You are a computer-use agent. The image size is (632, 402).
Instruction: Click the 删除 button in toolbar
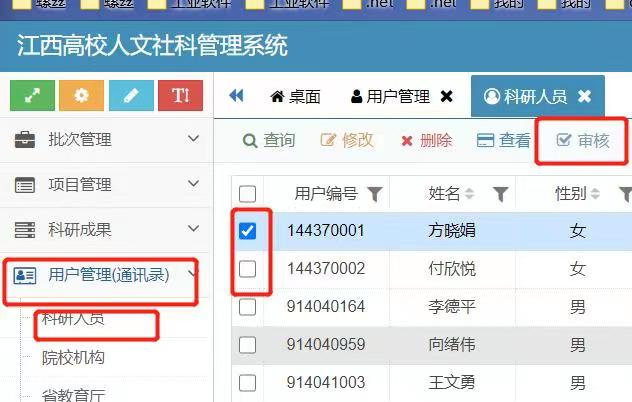(426, 141)
